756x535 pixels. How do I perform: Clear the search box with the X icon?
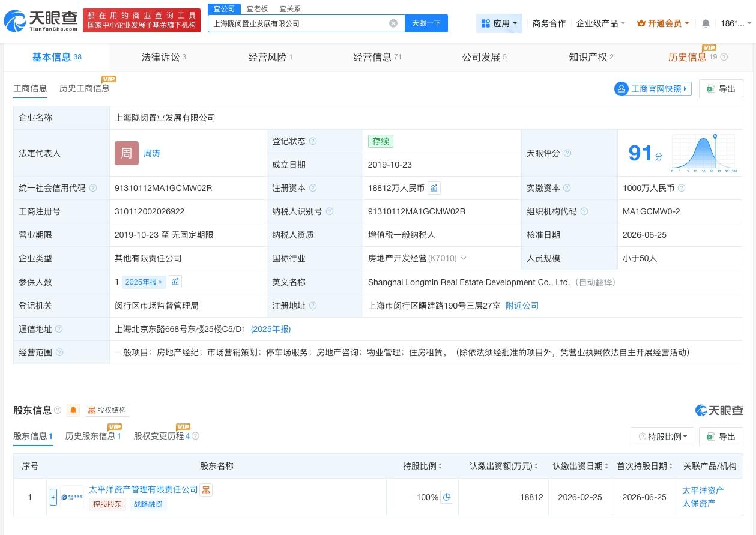click(393, 23)
